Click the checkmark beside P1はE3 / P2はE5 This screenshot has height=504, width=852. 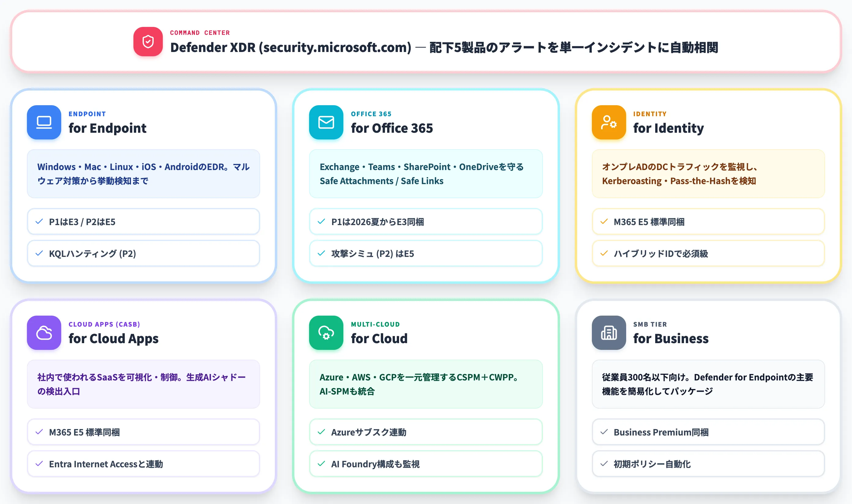pyautogui.click(x=39, y=221)
